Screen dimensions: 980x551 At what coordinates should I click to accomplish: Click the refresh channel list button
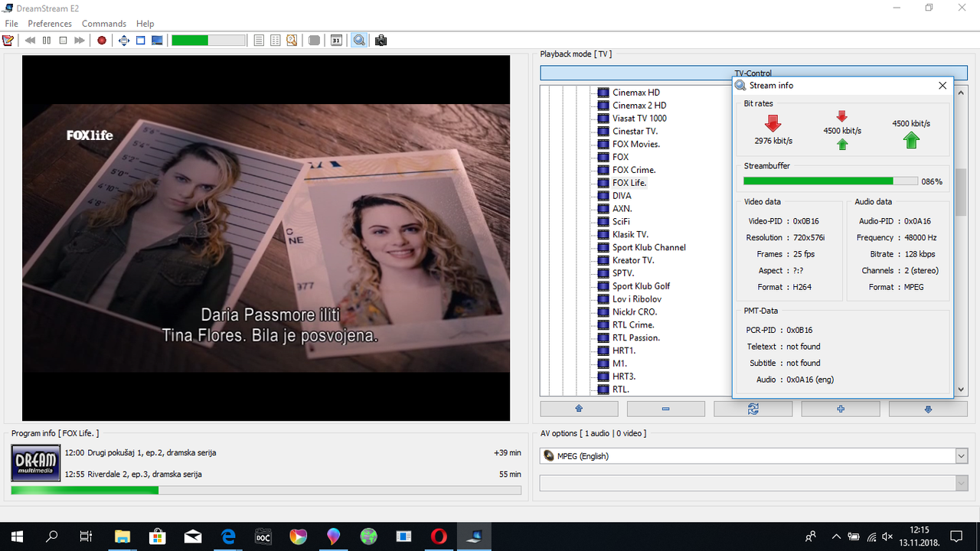tap(753, 409)
